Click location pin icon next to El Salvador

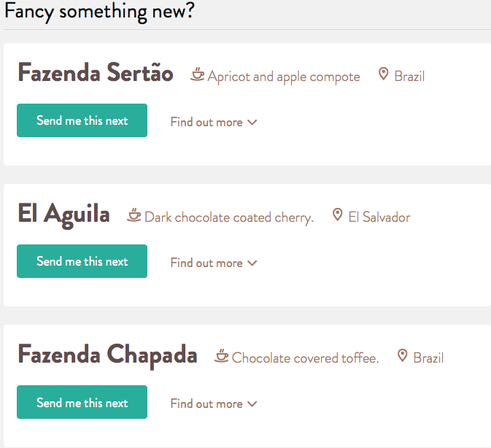point(337,215)
